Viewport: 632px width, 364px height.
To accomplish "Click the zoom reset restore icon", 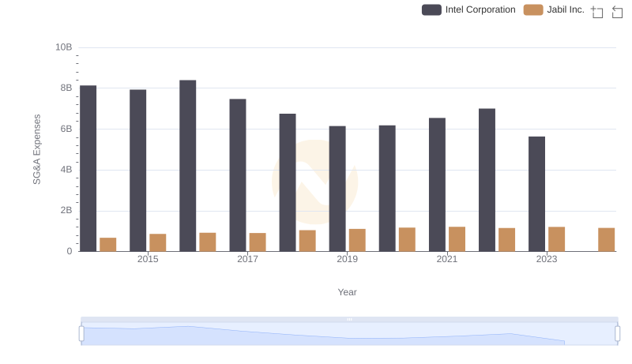I will [617, 12].
